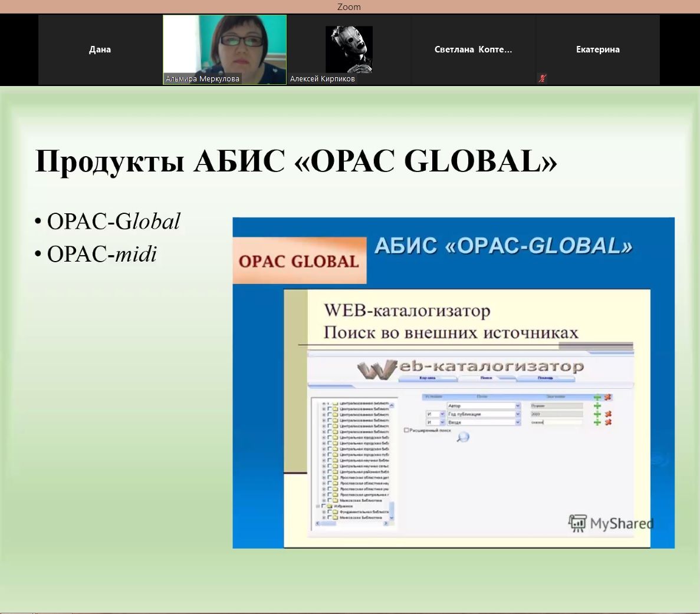The width and height of the screenshot is (700, 614).
Task: Click Альмира Меркулова's video tile
Action: tap(225, 49)
